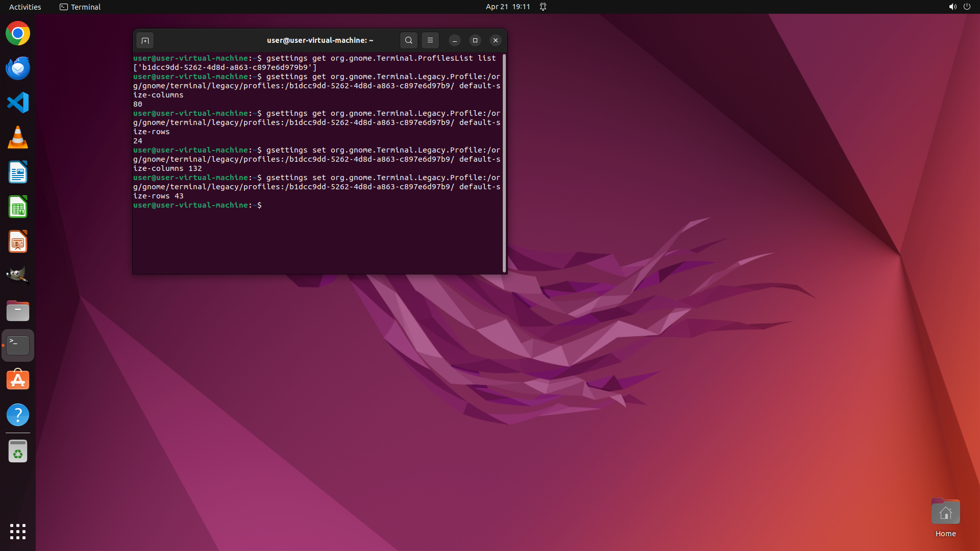
Task: Open Thunderbird Mail from the dock
Action: point(18,68)
